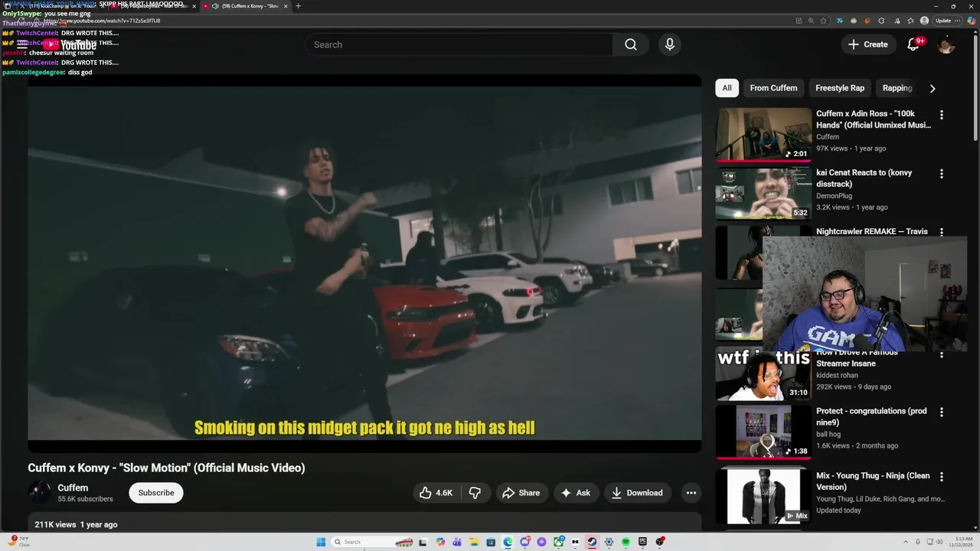Open kai Cenat Reacts video thumbnail
Screen dimensions: 980x551
(763, 193)
